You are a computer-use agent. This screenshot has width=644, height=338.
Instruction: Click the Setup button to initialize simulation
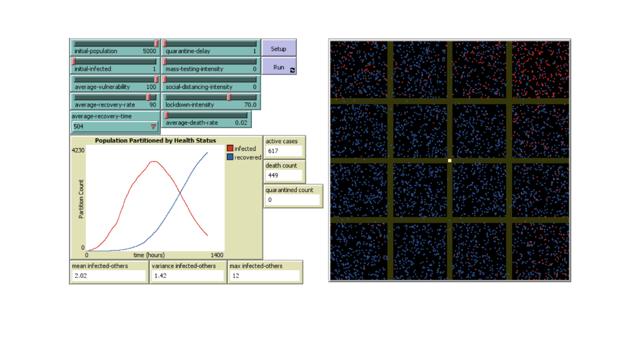pos(279,48)
